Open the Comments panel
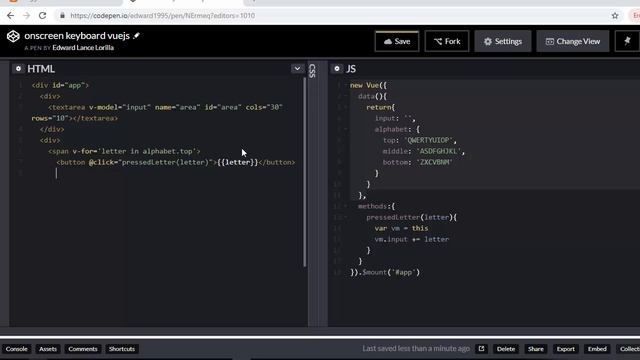640x360 pixels. [x=83, y=349]
